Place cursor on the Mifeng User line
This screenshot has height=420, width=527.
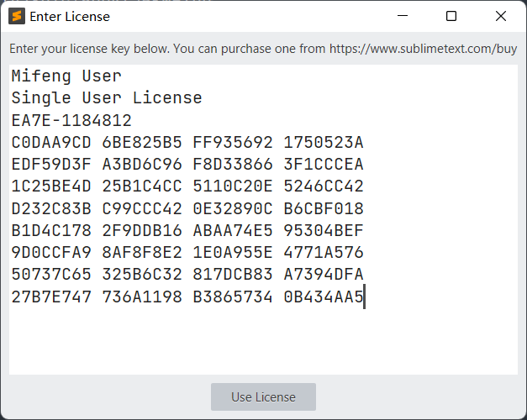(x=66, y=76)
